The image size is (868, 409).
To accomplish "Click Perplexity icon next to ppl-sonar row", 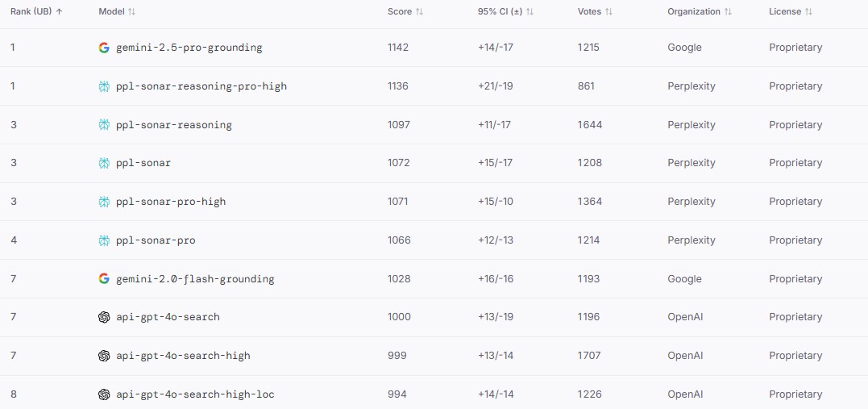I will [104, 163].
